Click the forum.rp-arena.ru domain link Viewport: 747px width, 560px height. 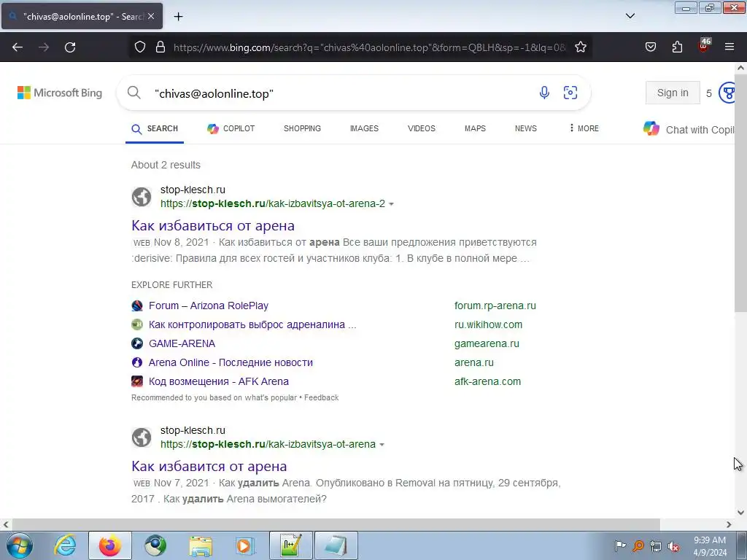(495, 306)
